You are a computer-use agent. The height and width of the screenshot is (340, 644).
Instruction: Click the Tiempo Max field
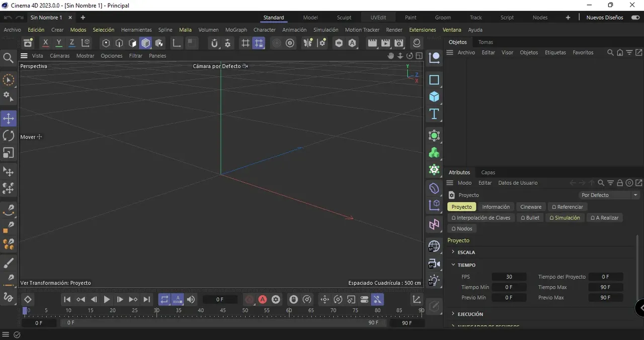pyautogui.click(x=606, y=287)
